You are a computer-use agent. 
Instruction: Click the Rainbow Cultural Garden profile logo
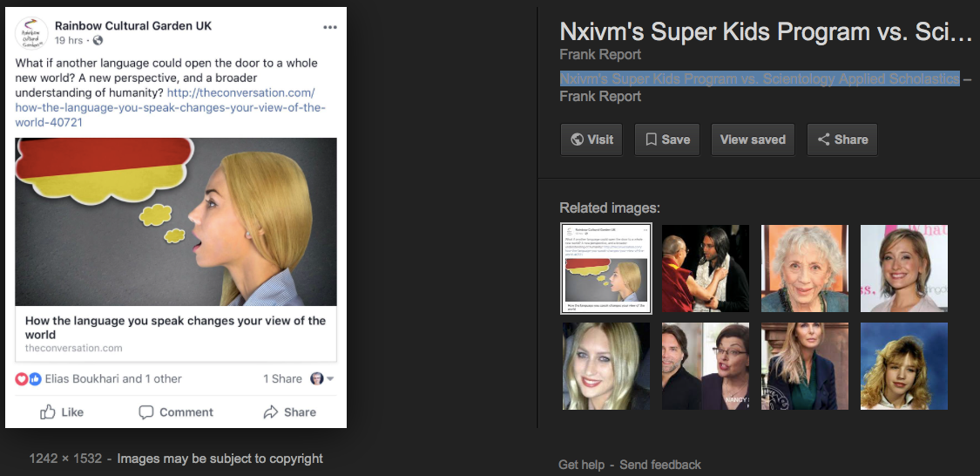(31, 32)
